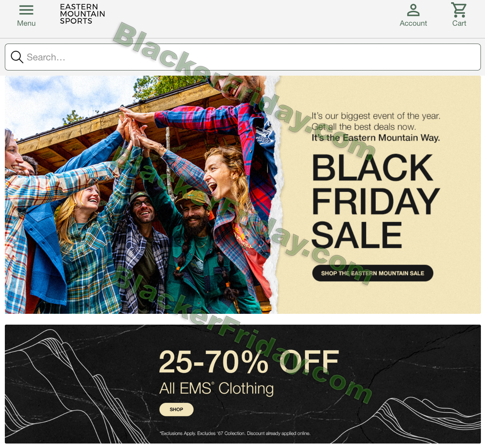
Task: Click the biggest event of the year tagline
Action: pyautogui.click(x=376, y=116)
